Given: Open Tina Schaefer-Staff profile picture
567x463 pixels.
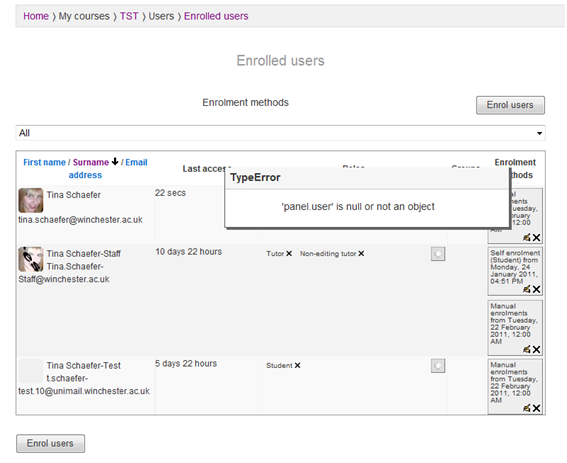Looking at the screenshot, I should (x=31, y=259).
